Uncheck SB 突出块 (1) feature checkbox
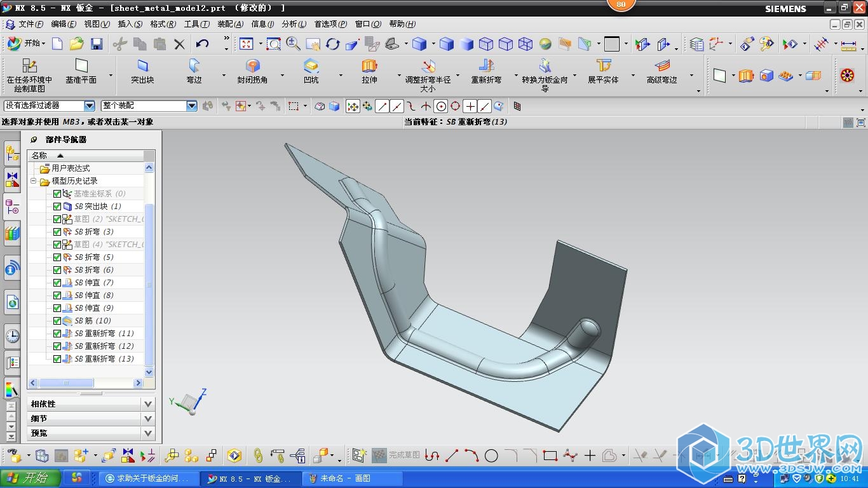This screenshot has height=488, width=868. pos(57,207)
